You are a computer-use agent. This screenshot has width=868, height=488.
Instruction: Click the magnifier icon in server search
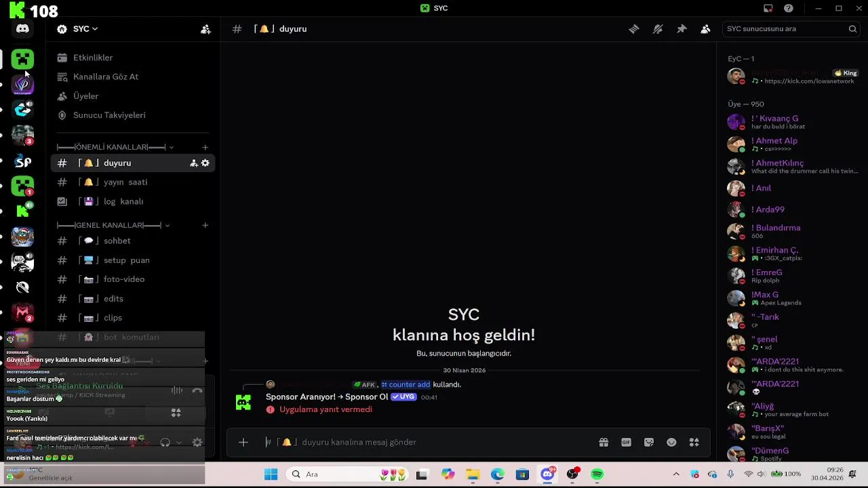click(852, 29)
